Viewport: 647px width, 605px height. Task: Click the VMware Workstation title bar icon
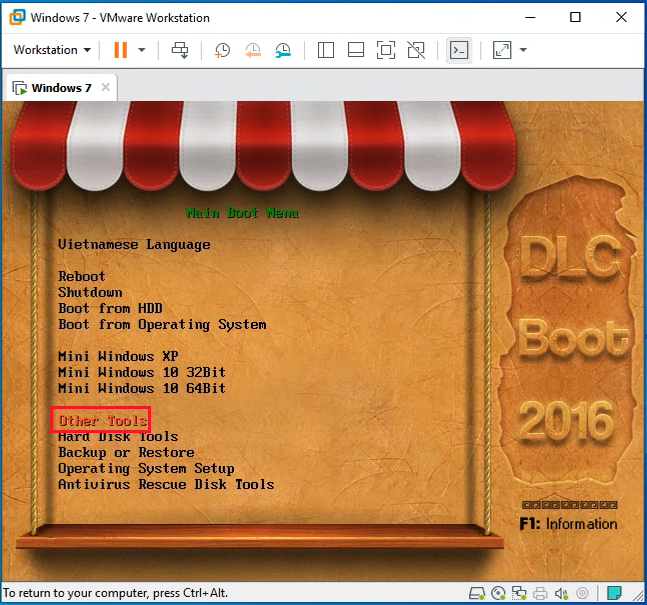coord(17,17)
